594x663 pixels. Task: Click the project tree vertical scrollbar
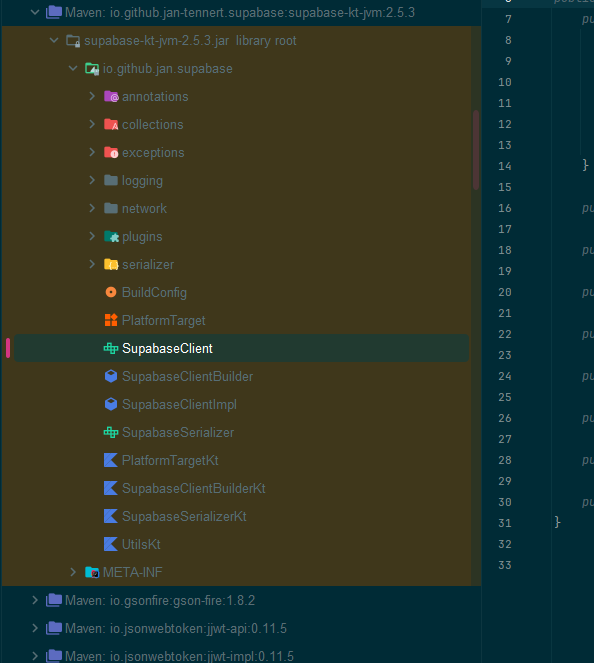tap(476, 150)
